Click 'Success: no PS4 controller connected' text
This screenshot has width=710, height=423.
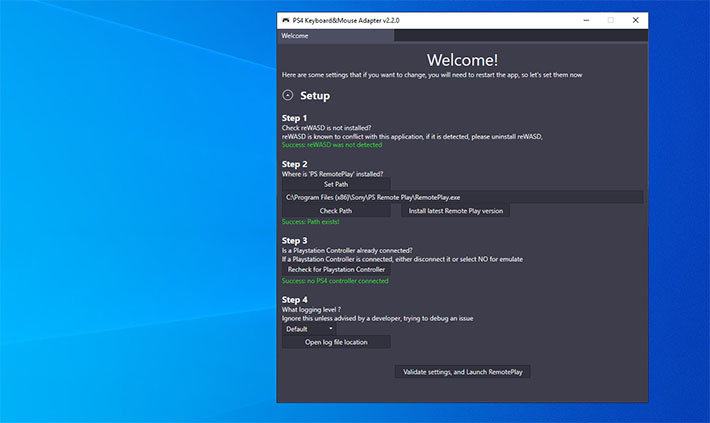(x=335, y=281)
